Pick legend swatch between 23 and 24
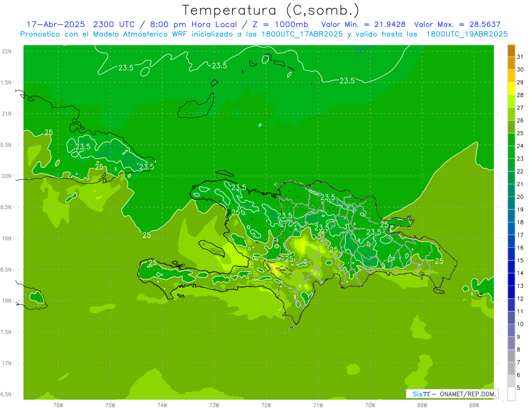The width and height of the screenshot is (532, 411). 512,153
